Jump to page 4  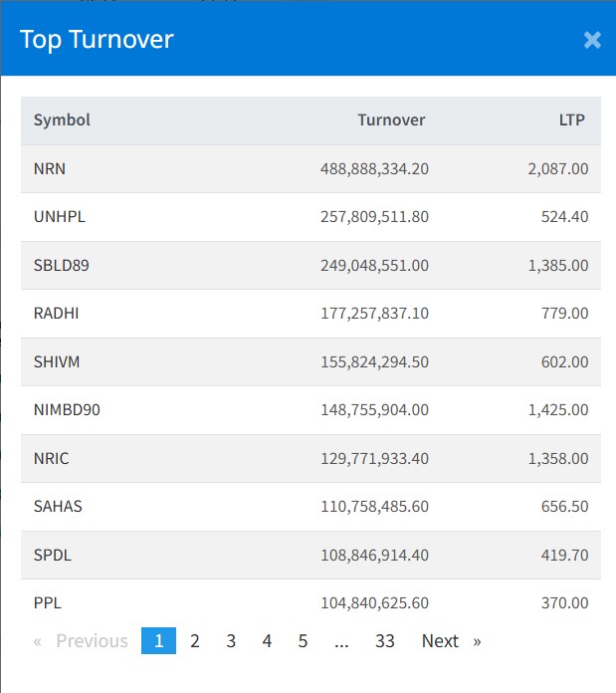click(267, 641)
